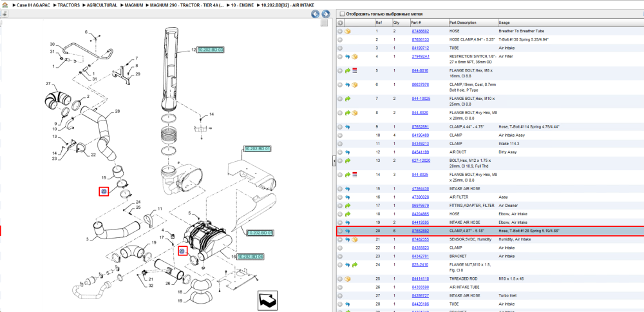Screen dimensions: 644x312
Task: Click blue arrow icon for Ref 12 AIR DUCT
Action: pyautogui.click(x=348, y=153)
